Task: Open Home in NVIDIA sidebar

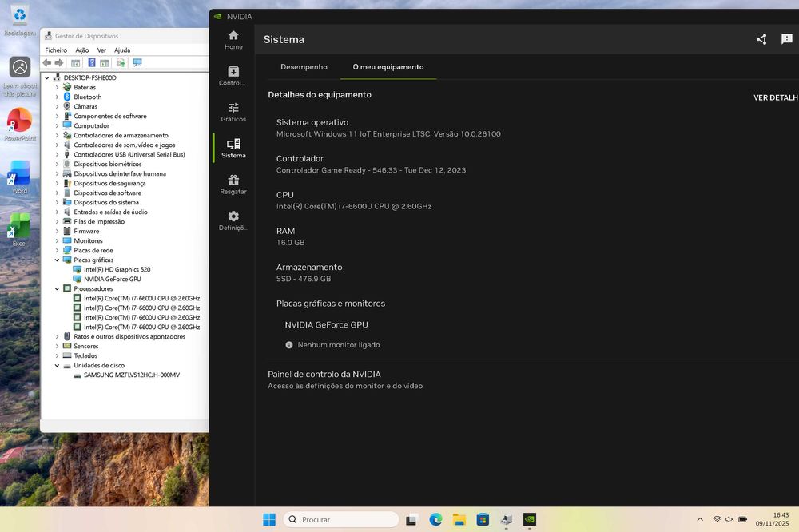Action: (233, 40)
